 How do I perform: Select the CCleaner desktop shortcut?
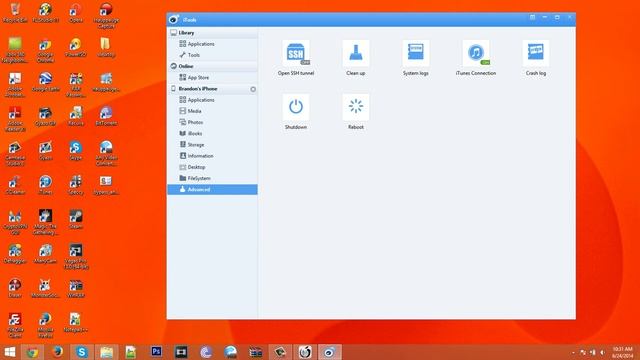(15, 184)
